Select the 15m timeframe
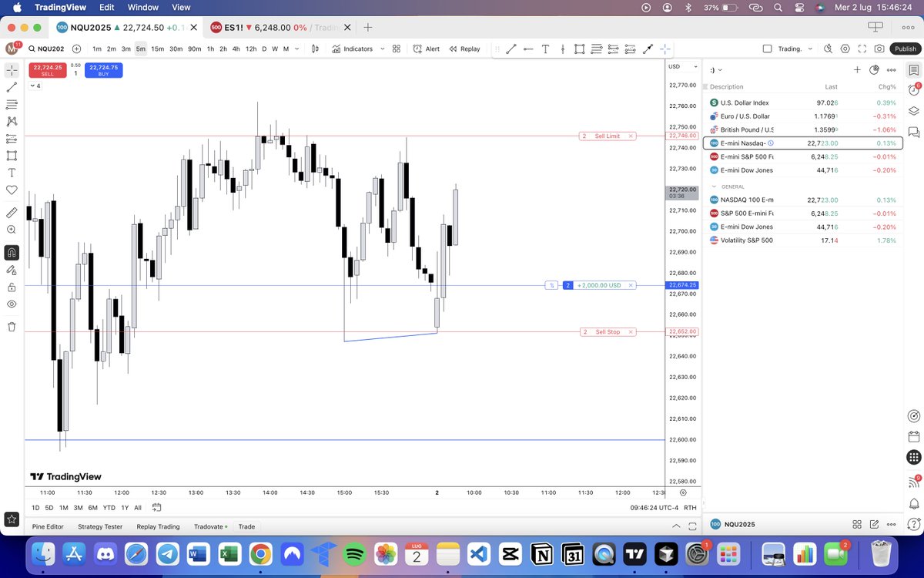This screenshot has height=578, width=924. coord(157,49)
